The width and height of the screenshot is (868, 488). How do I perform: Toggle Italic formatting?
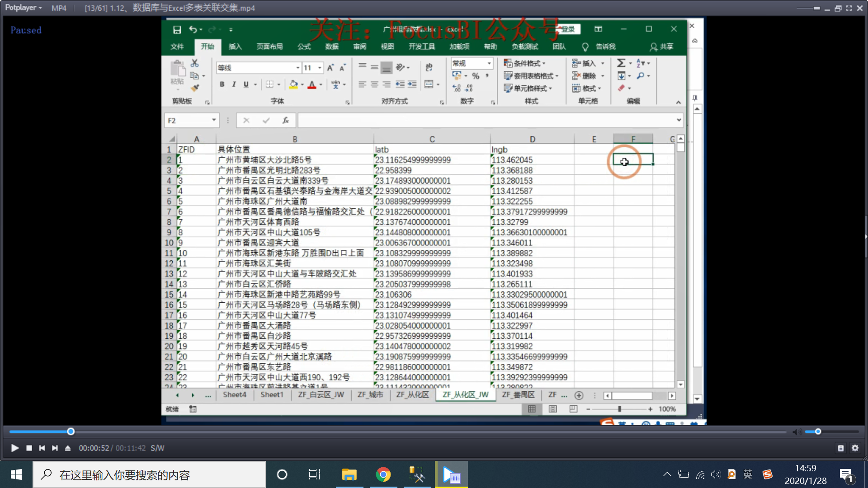tap(234, 84)
